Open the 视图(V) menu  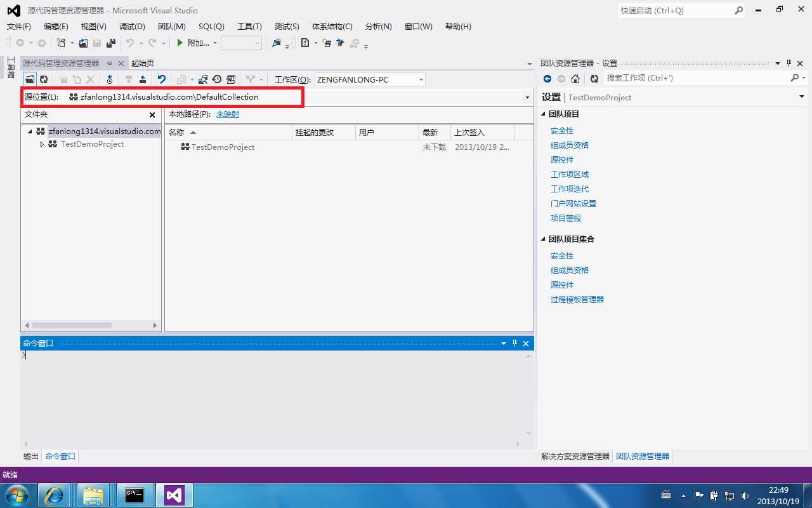pos(94,27)
